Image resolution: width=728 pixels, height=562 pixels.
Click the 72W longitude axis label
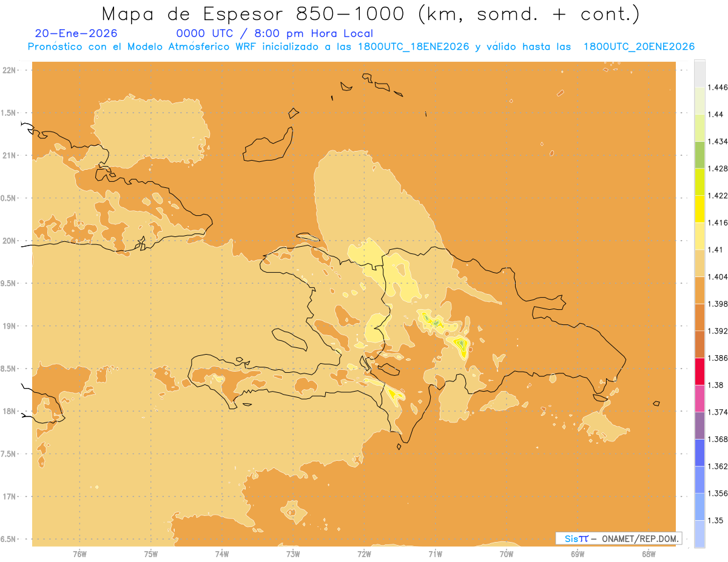[x=364, y=554]
